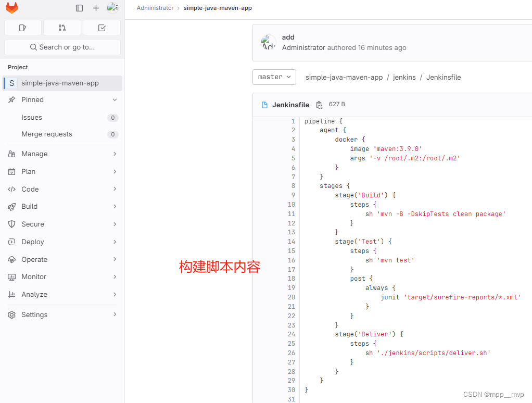Open merge requests shortcut button
Image resolution: width=532 pixels, height=403 pixels.
tap(62, 28)
